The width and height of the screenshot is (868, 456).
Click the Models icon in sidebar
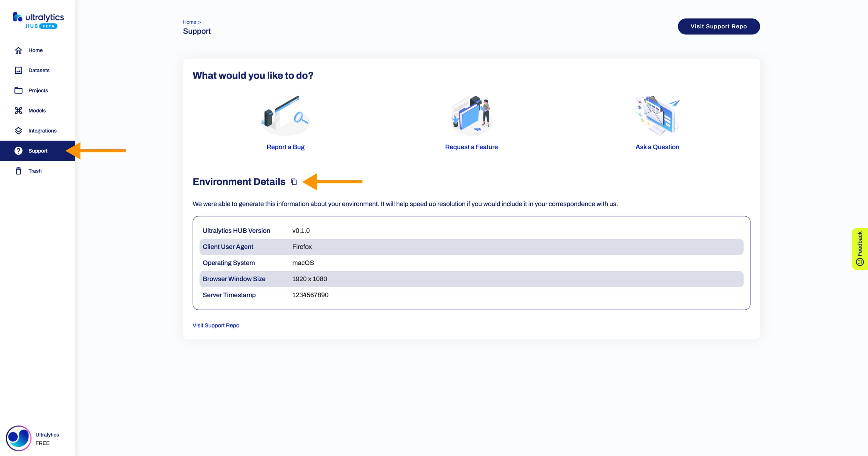pos(18,110)
